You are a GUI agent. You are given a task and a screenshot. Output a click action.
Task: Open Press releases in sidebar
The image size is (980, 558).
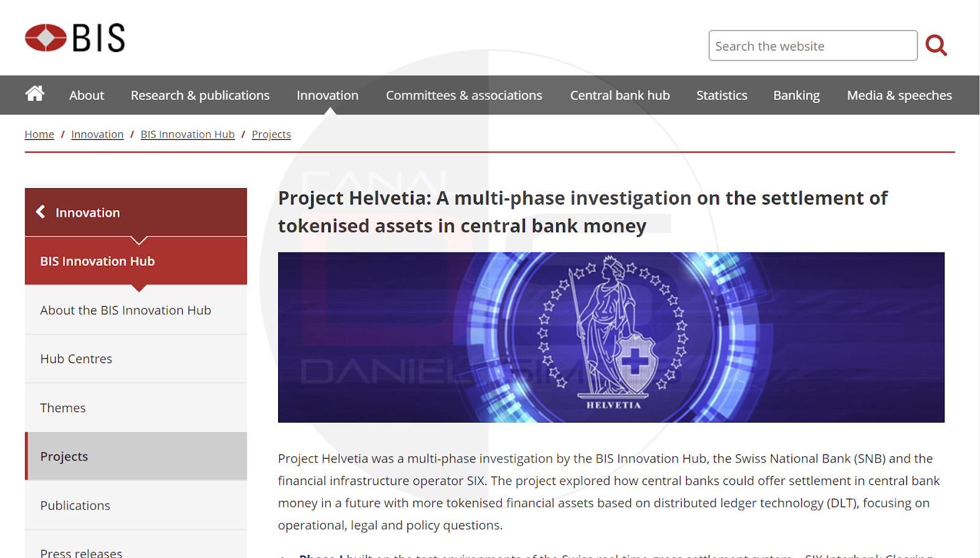tap(136, 545)
